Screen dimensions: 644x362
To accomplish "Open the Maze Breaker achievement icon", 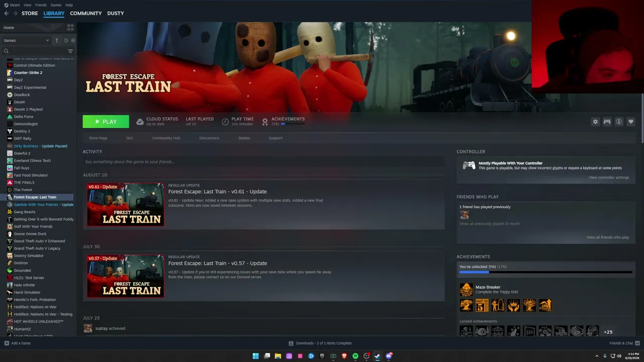I will pos(466,290).
